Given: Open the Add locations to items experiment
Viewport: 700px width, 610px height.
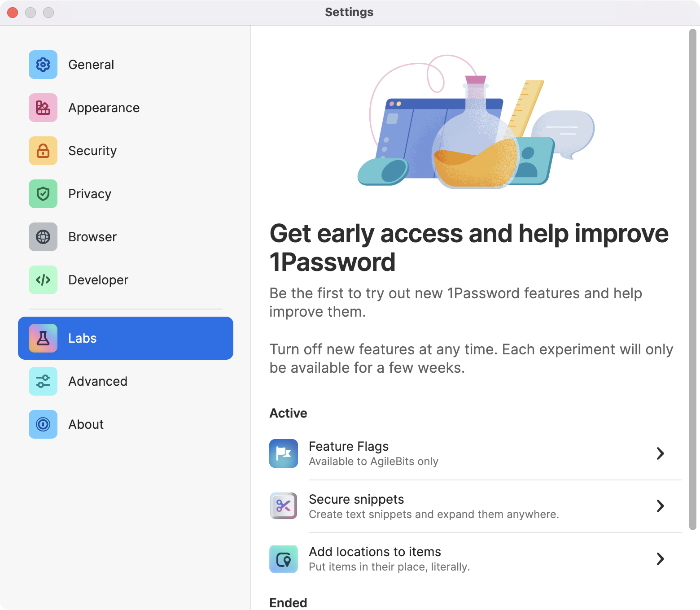Looking at the screenshot, I should [x=476, y=559].
